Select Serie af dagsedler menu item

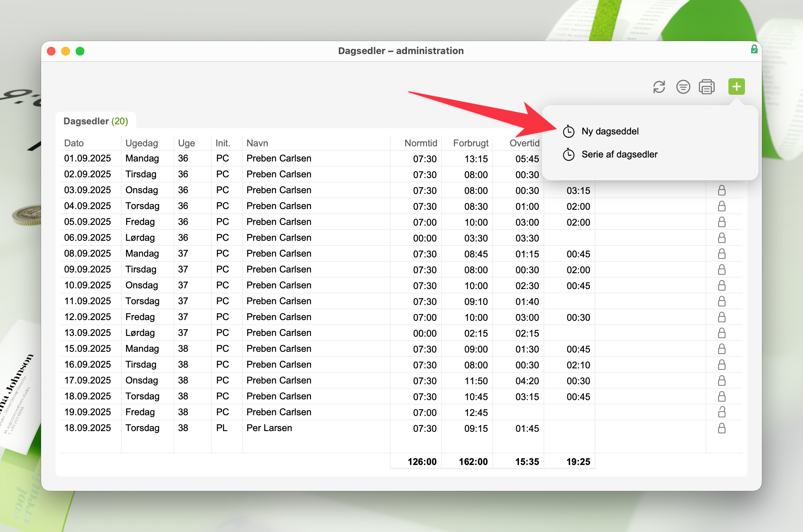619,155
